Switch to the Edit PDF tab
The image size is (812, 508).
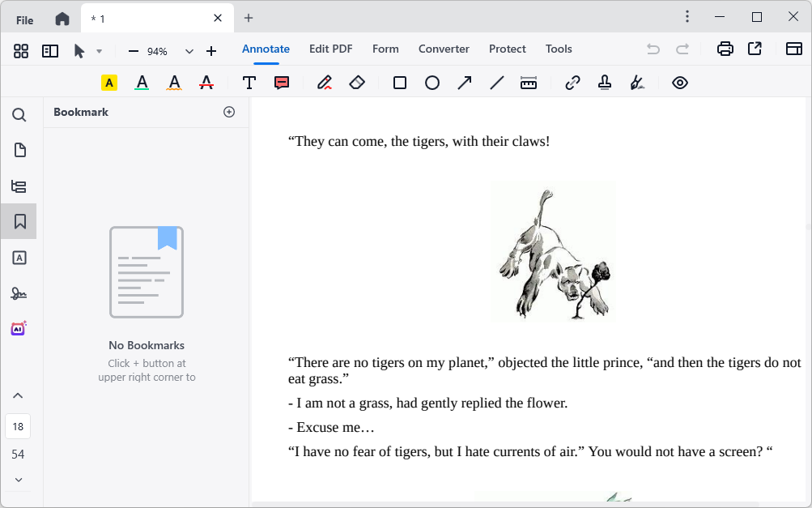tap(330, 49)
